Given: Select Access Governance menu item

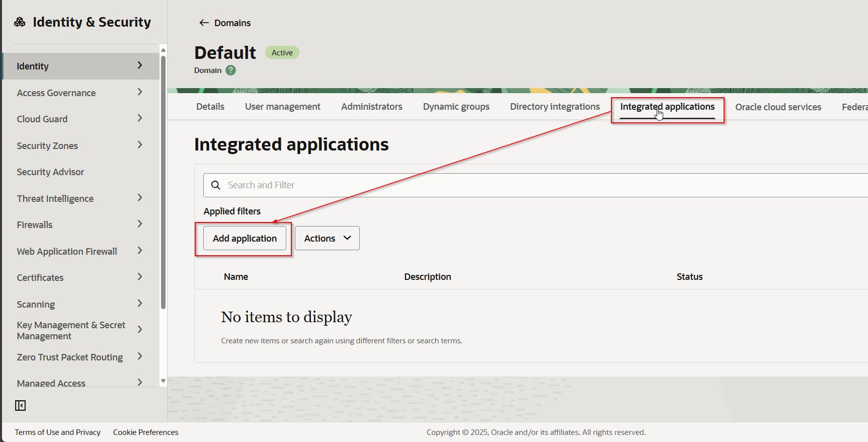Looking at the screenshot, I should tap(56, 93).
